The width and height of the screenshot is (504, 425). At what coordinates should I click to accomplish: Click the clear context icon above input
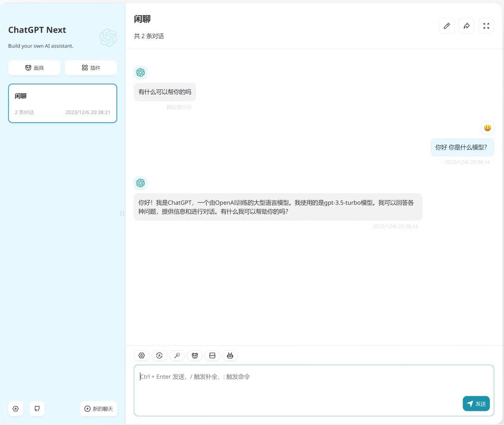[x=212, y=355]
